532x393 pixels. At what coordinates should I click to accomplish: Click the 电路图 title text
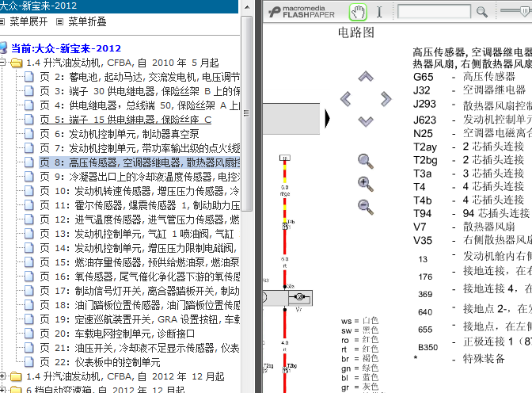click(356, 32)
